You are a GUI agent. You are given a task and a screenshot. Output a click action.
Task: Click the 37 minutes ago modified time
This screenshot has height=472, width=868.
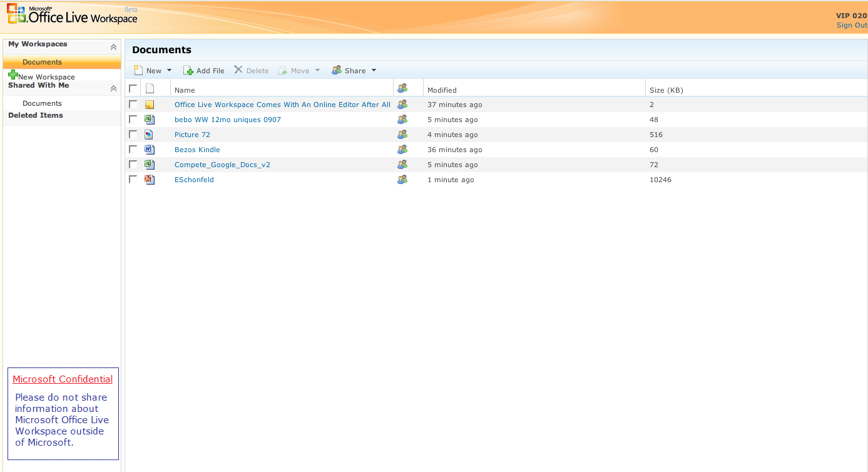(x=455, y=105)
